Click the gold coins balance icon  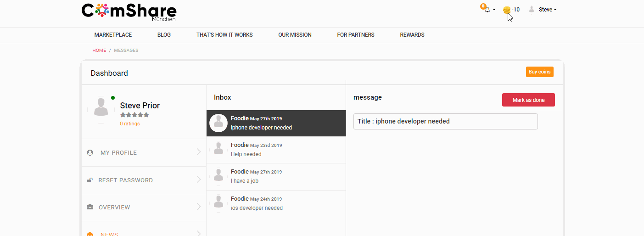coord(507,10)
